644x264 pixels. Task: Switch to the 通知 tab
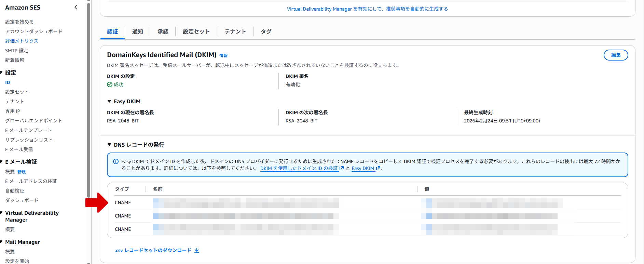[137, 31]
